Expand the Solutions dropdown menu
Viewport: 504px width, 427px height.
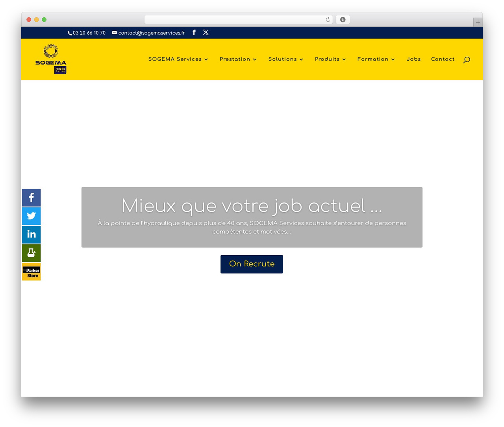pos(286,59)
